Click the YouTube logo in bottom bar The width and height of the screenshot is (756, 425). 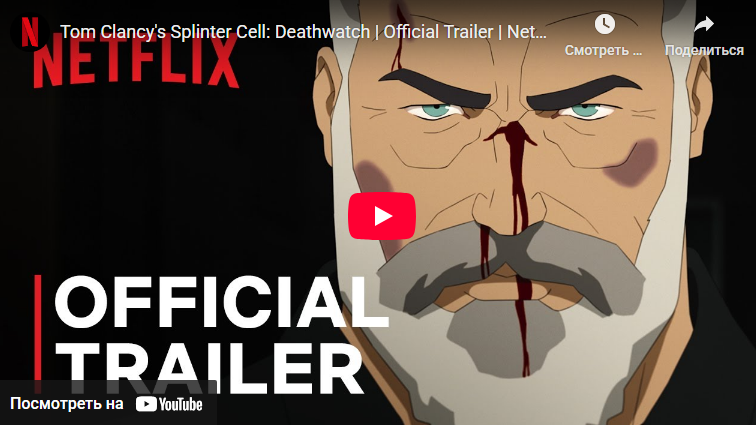click(169, 404)
